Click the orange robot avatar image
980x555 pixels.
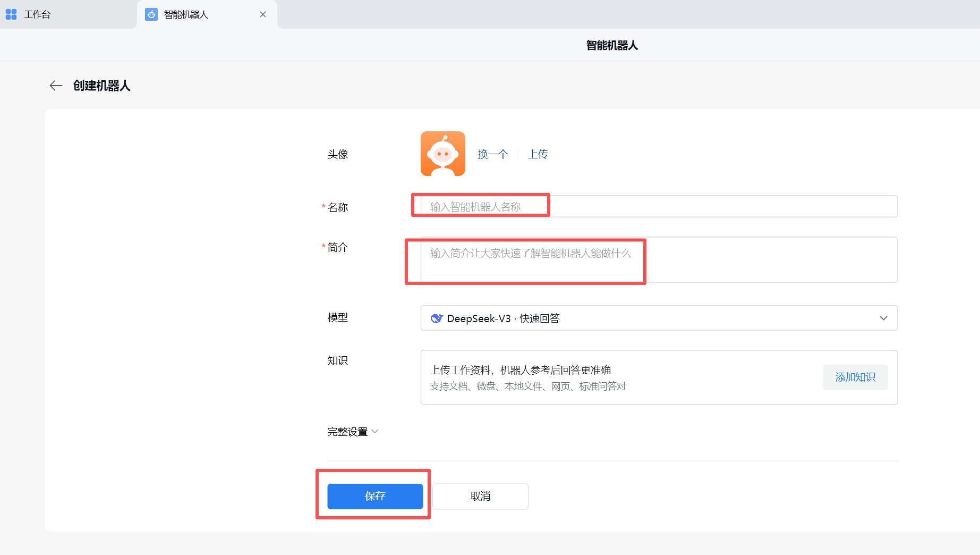click(x=442, y=154)
